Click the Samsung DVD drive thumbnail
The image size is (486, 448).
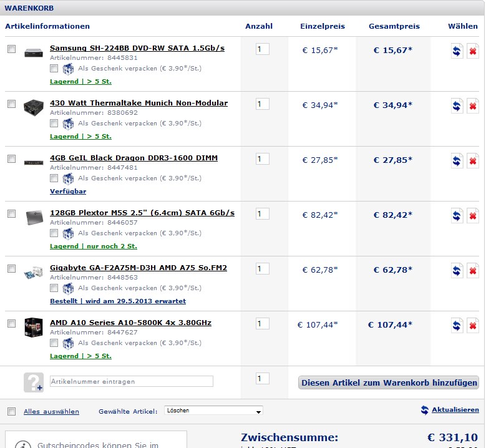click(34, 52)
